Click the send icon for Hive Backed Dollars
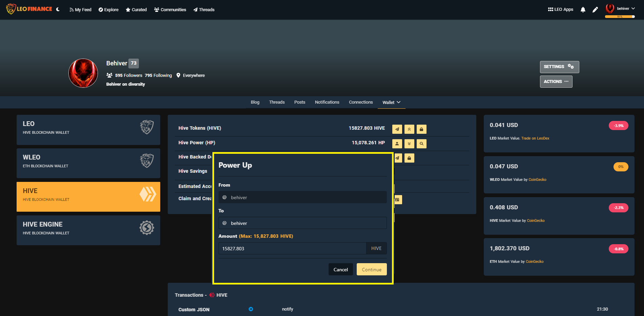 pos(398,158)
